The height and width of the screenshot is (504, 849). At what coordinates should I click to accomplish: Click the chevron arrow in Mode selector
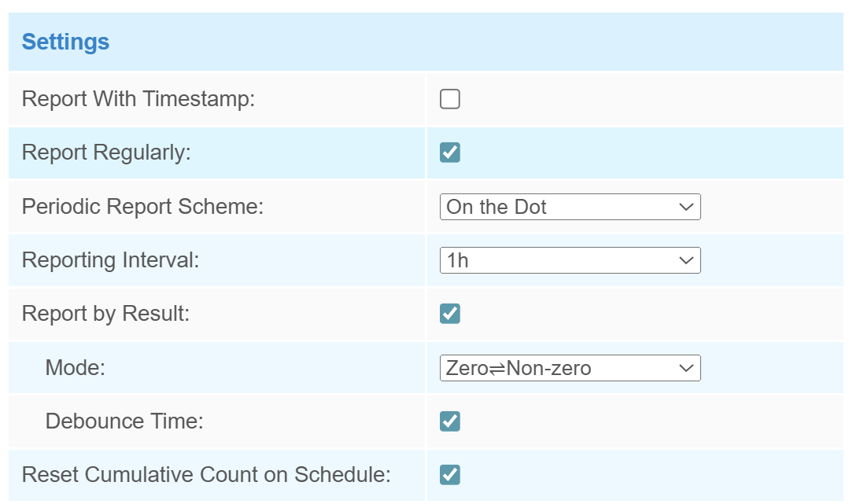[685, 368]
